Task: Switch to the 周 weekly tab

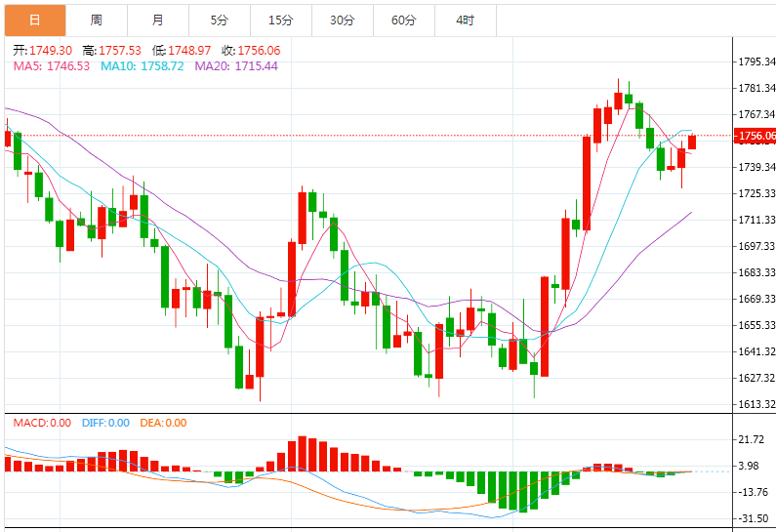Action: (97, 20)
